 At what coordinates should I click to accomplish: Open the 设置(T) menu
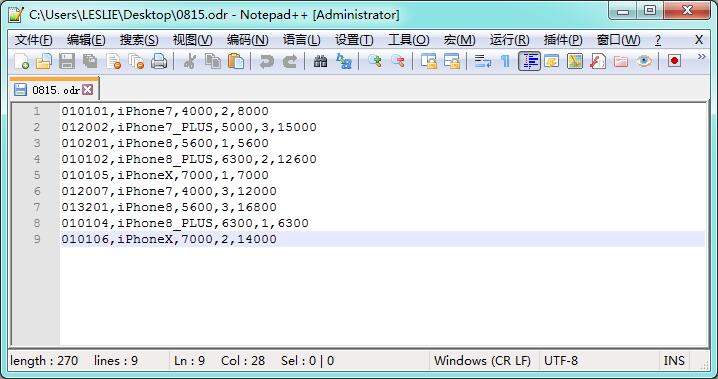point(354,40)
